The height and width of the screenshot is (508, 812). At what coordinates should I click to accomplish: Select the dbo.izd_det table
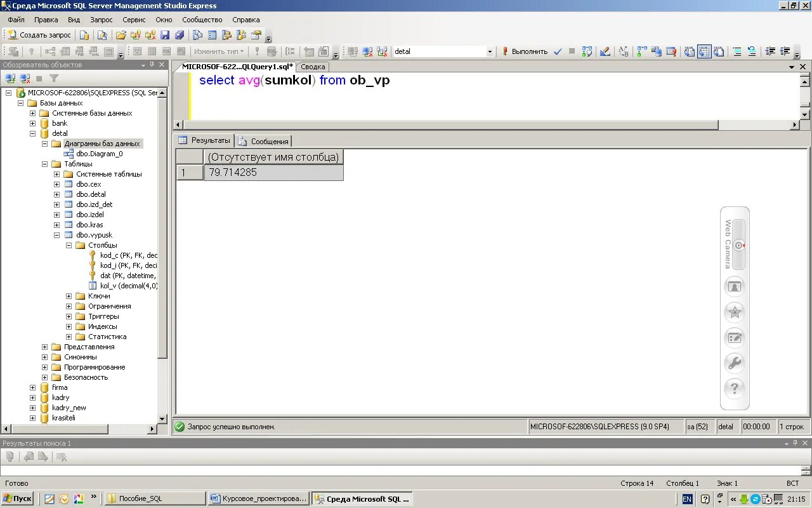click(x=94, y=204)
